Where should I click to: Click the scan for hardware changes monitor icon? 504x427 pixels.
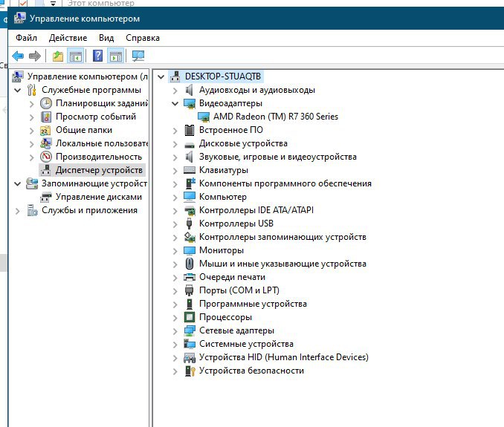tap(138, 56)
